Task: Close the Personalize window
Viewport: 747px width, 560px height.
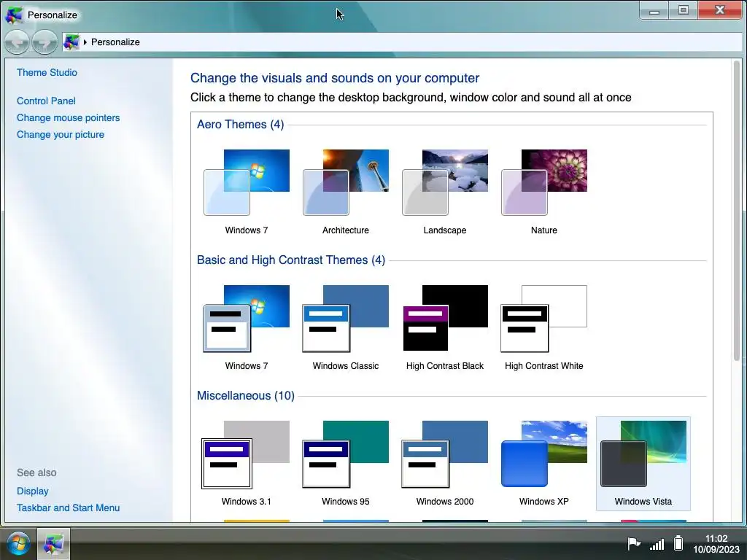Action: [x=720, y=10]
